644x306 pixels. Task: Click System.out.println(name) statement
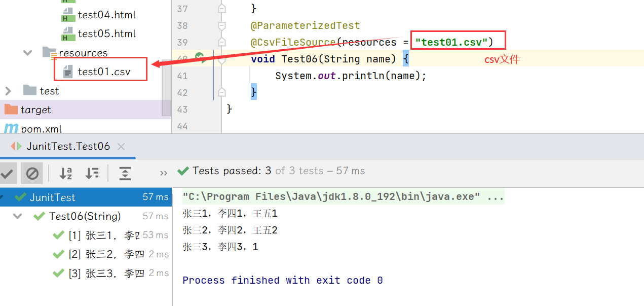tap(351, 76)
